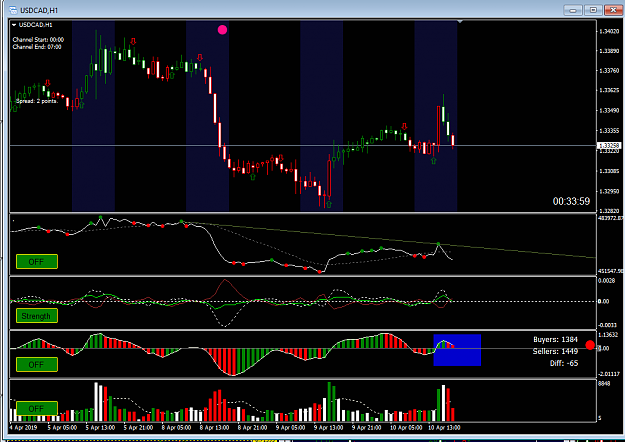Click the '9 Apr 21:00' time axis label
Viewport: 625px width, 442px height.
click(x=367, y=428)
